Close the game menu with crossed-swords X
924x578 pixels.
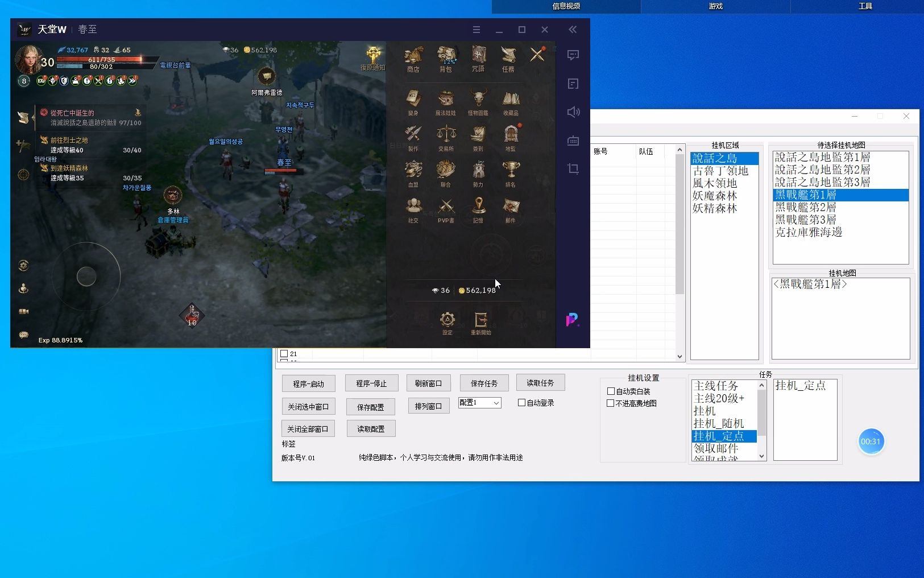pos(537,55)
